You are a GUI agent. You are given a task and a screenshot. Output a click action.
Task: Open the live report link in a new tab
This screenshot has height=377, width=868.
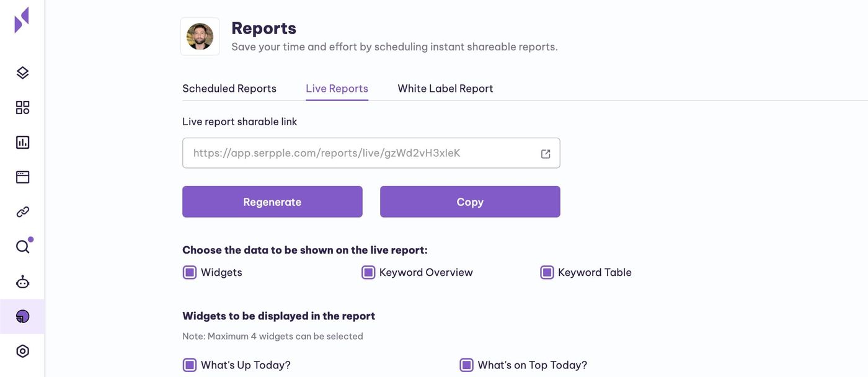pos(546,154)
